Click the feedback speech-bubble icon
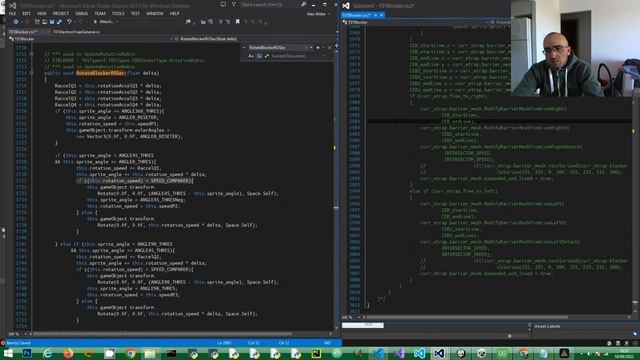 pyautogui.click(x=223, y=4)
